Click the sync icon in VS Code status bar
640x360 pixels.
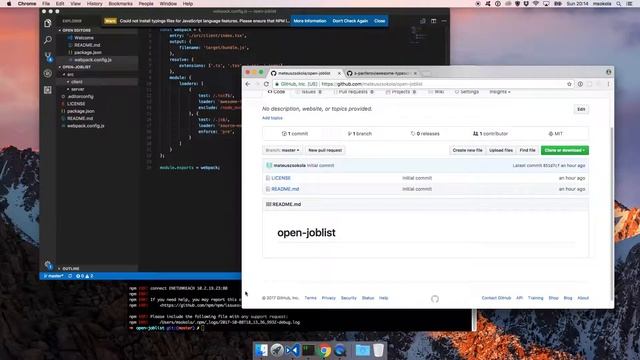pyautogui.click(x=70, y=276)
